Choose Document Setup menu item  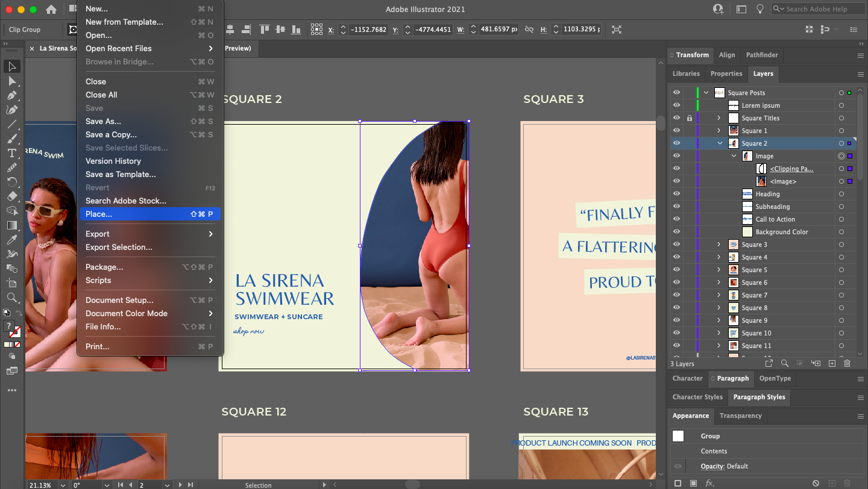pyautogui.click(x=150, y=300)
